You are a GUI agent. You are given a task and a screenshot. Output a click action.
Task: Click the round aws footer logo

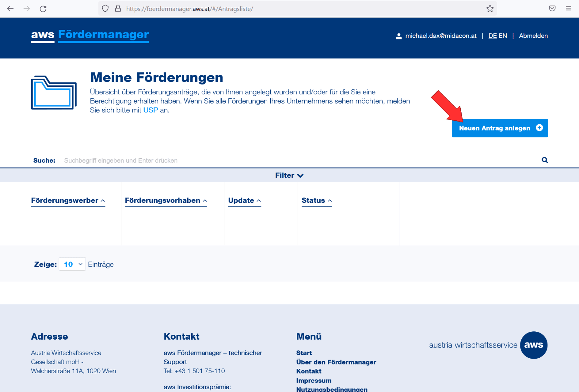pyautogui.click(x=534, y=345)
